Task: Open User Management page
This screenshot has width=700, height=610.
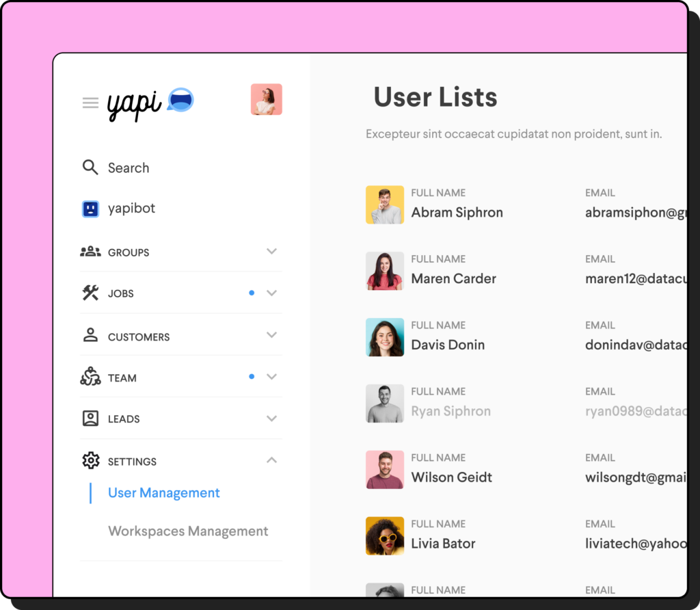Action: 164,493
